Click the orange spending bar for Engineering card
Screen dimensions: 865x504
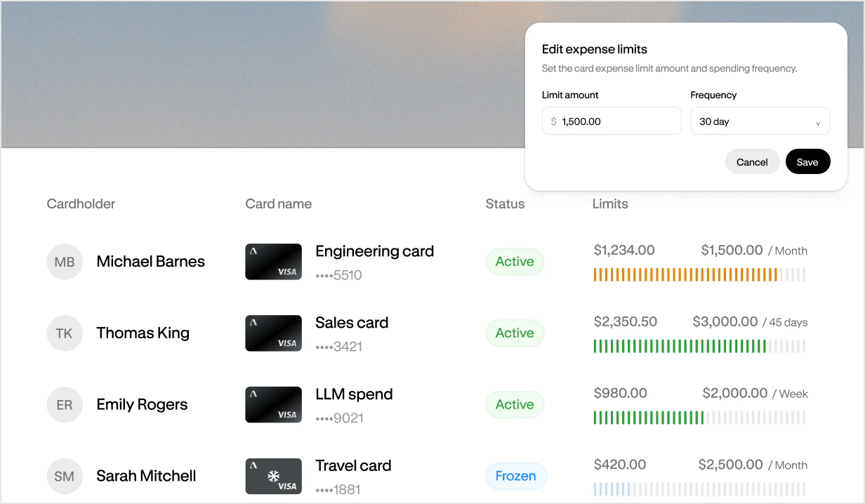699,274
